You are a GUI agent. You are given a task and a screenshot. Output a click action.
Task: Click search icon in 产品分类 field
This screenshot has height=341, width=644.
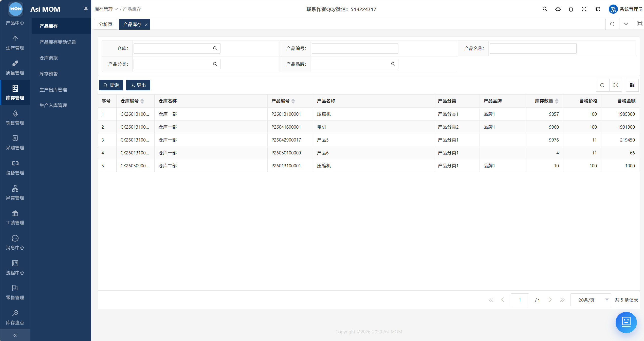tap(215, 64)
